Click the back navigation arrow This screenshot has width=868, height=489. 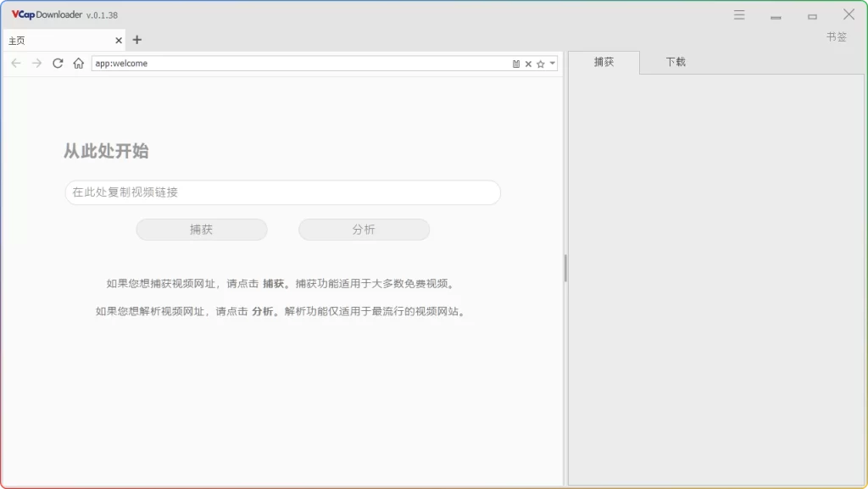(x=15, y=63)
